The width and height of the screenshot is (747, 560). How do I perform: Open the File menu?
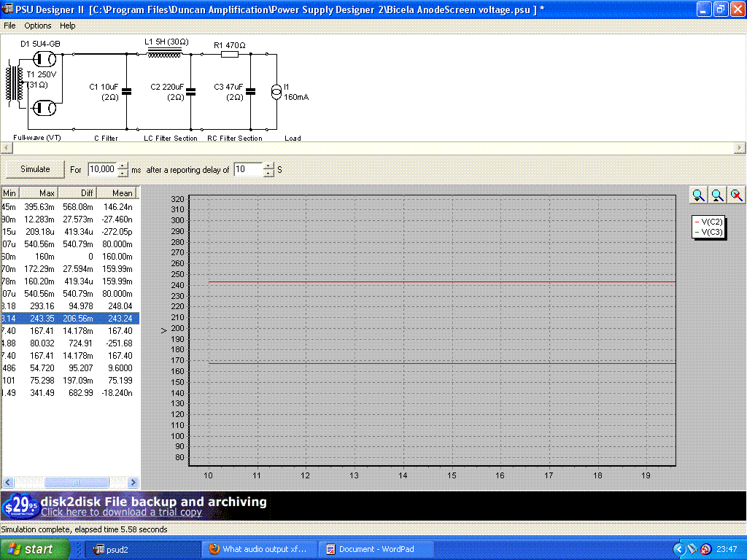click(9, 26)
